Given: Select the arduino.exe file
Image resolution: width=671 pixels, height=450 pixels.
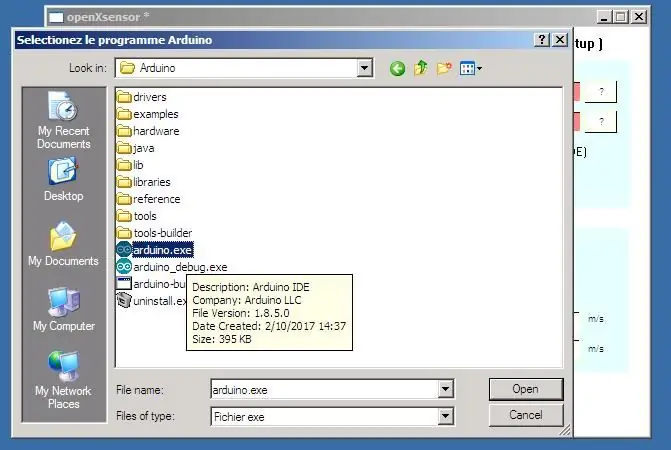Looking at the screenshot, I should pyautogui.click(x=155, y=250).
